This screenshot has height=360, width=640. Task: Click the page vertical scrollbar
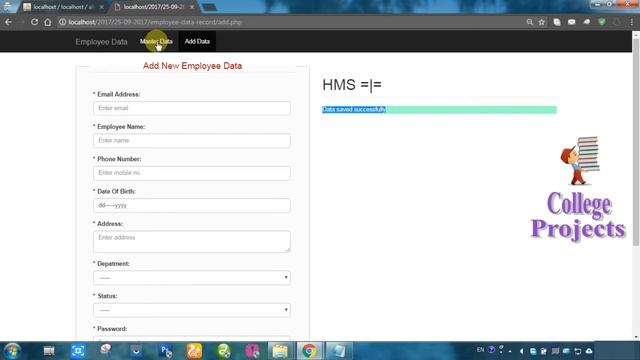[636, 142]
